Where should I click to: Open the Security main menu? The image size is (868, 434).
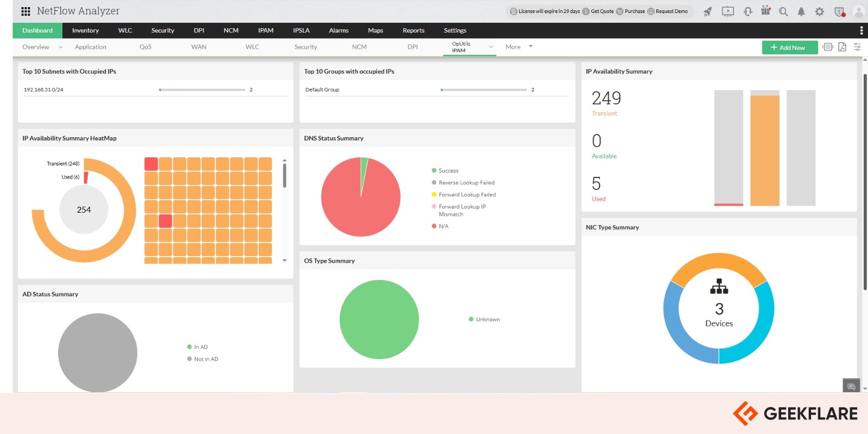pyautogui.click(x=163, y=30)
